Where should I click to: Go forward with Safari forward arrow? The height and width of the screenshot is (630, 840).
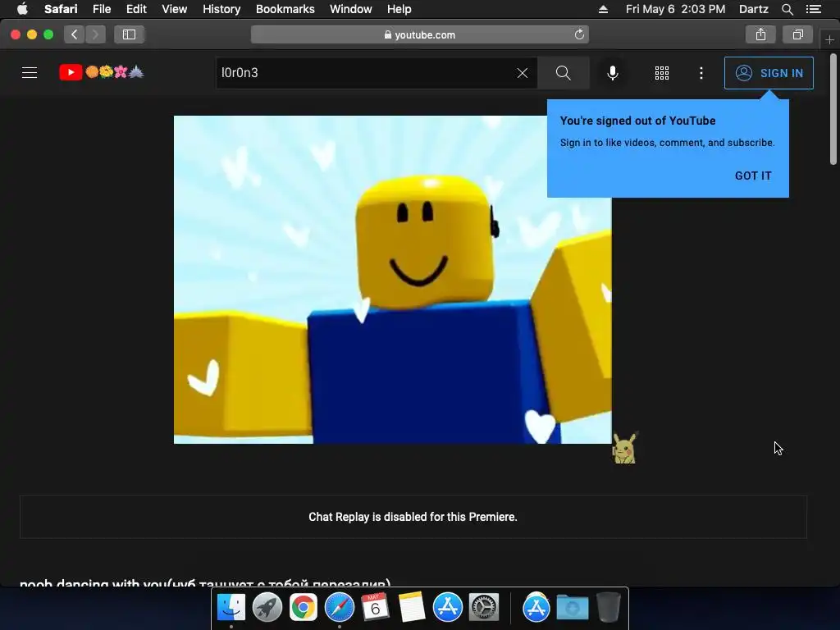pos(95,34)
